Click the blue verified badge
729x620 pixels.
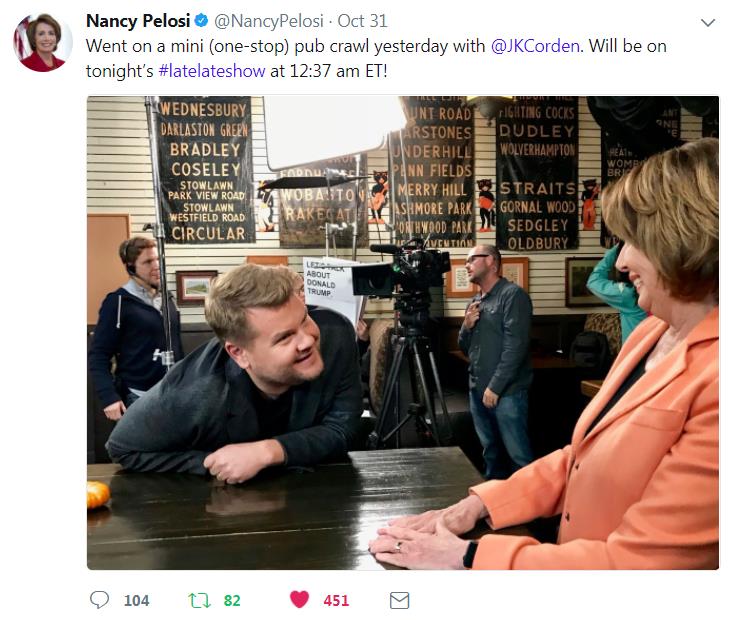(201, 20)
